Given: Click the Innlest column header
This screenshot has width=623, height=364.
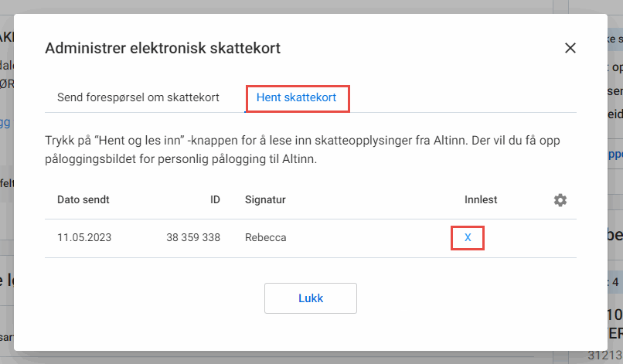Looking at the screenshot, I should pyautogui.click(x=481, y=199).
